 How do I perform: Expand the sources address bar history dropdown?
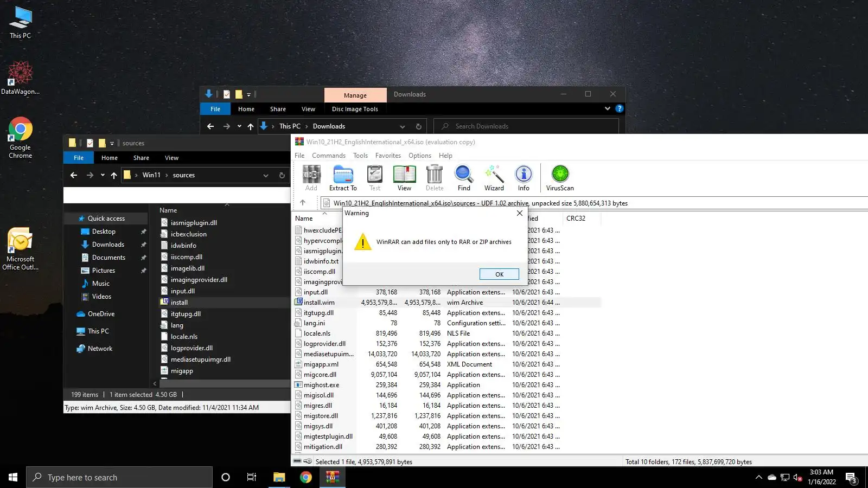tap(266, 175)
